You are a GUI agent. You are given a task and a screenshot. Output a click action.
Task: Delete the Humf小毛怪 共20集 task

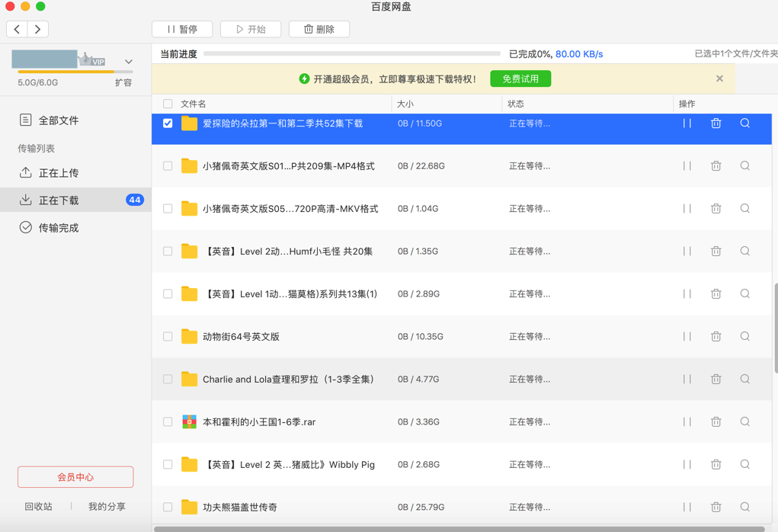[x=716, y=251]
